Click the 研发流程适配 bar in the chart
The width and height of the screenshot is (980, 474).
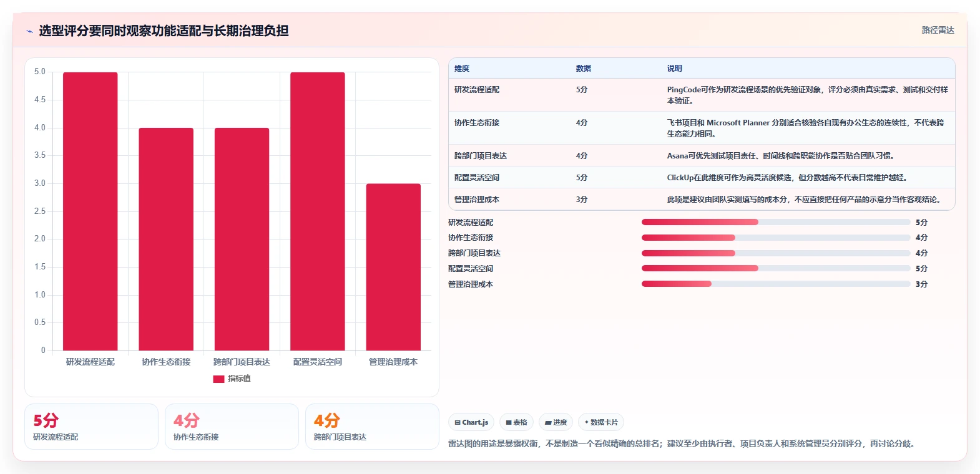click(91, 211)
